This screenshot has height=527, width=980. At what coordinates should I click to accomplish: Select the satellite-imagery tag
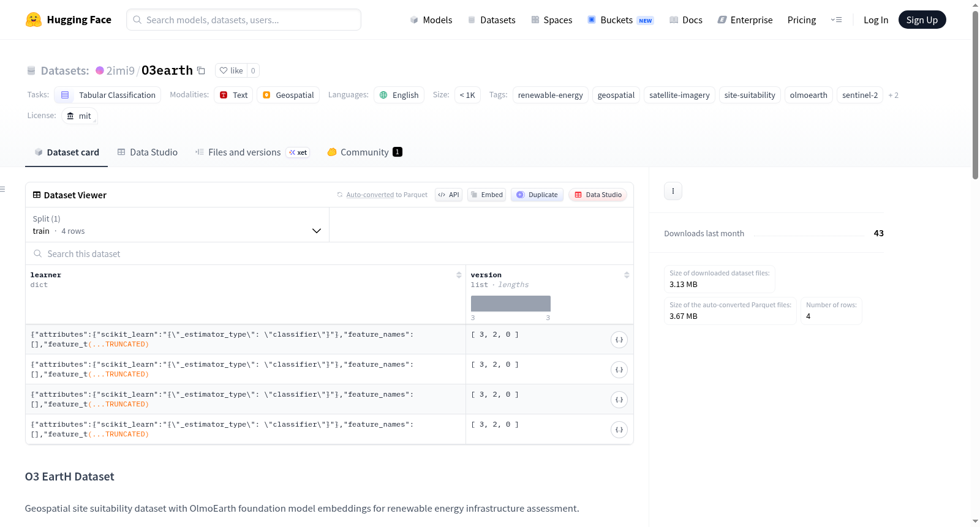coord(679,95)
